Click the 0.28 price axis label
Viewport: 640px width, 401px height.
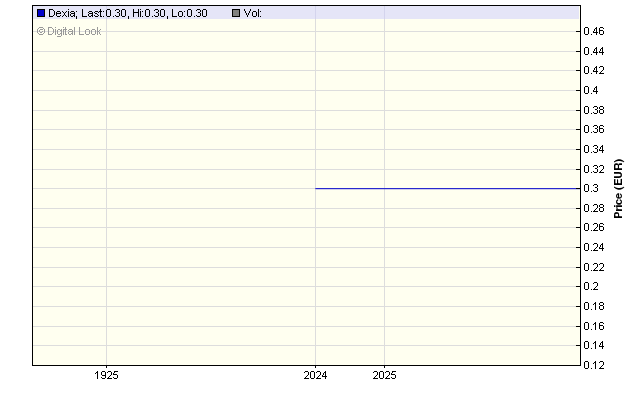coord(594,208)
